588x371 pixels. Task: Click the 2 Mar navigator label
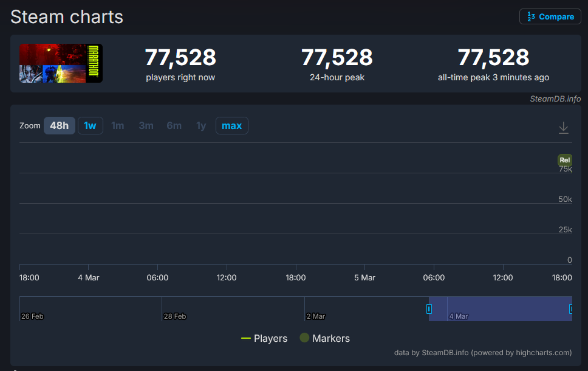(316, 316)
